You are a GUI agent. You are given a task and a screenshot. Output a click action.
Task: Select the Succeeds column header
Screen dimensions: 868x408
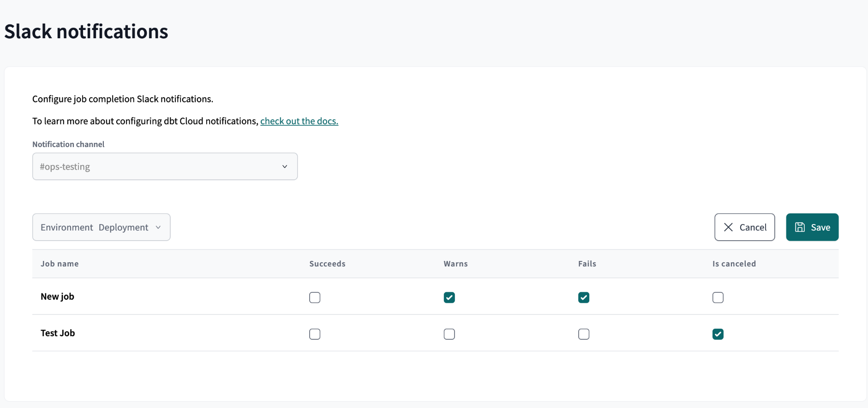[x=327, y=264]
